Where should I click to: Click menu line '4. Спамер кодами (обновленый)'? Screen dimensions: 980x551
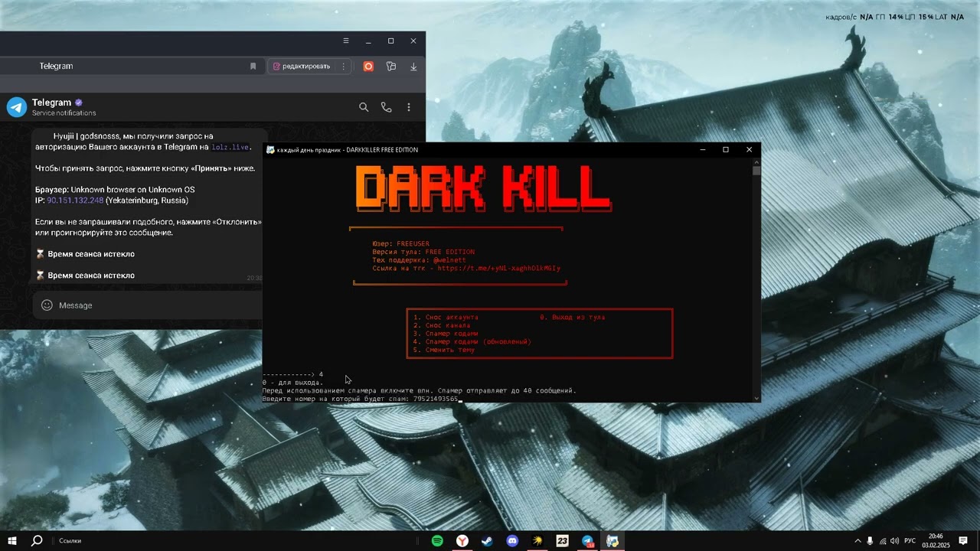click(x=472, y=342)
